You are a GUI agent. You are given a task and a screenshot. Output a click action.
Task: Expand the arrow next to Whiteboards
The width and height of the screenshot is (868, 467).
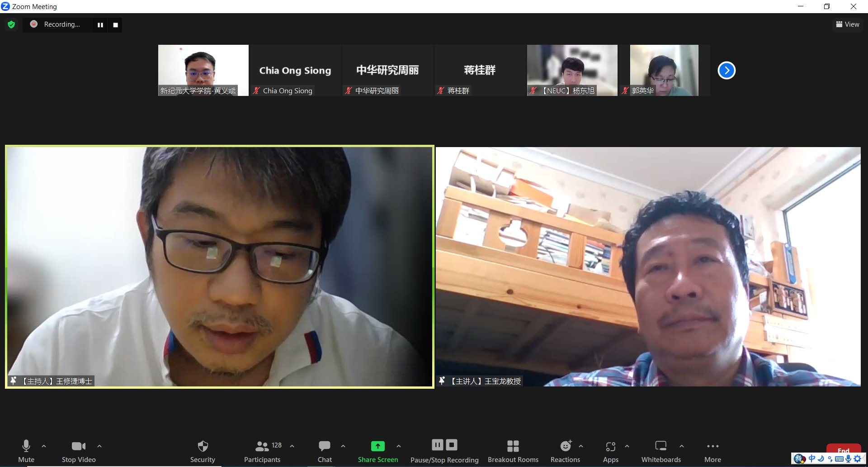(682, 446)
